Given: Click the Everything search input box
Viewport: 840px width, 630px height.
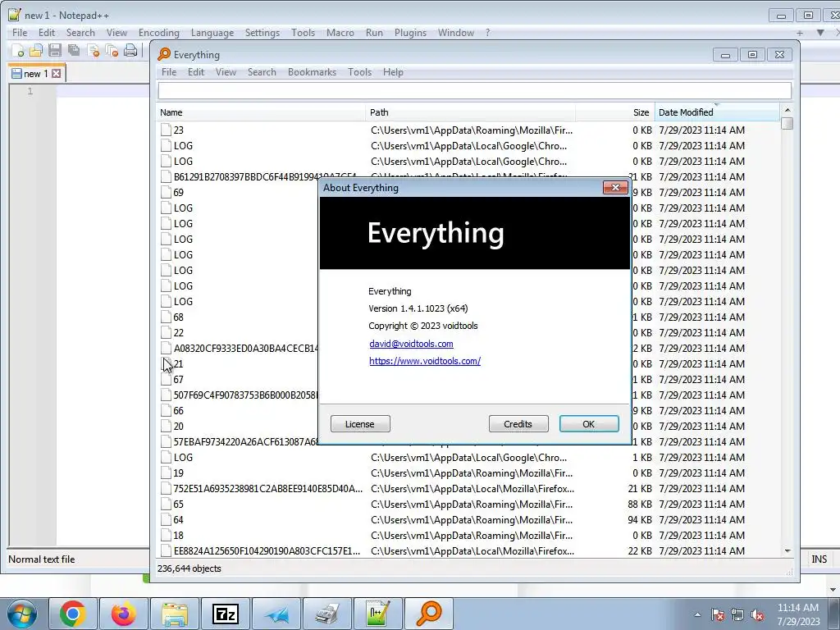Looking at the screenshot, I should (x=475, y=90).
